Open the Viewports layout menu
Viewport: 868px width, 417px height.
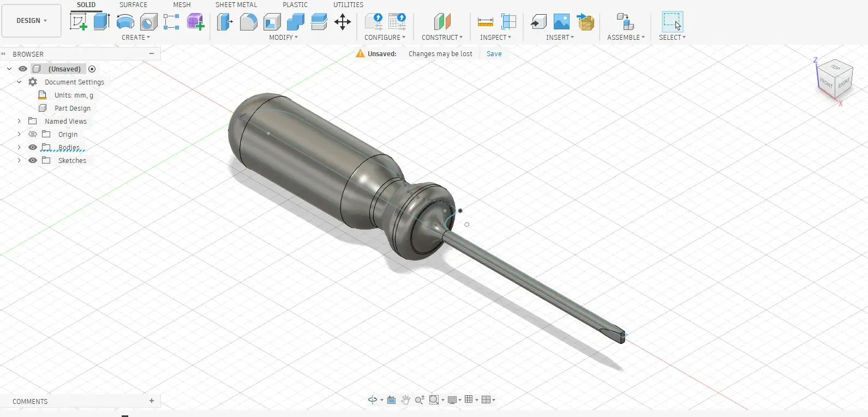pyautogui.click(x=487, y=400)
